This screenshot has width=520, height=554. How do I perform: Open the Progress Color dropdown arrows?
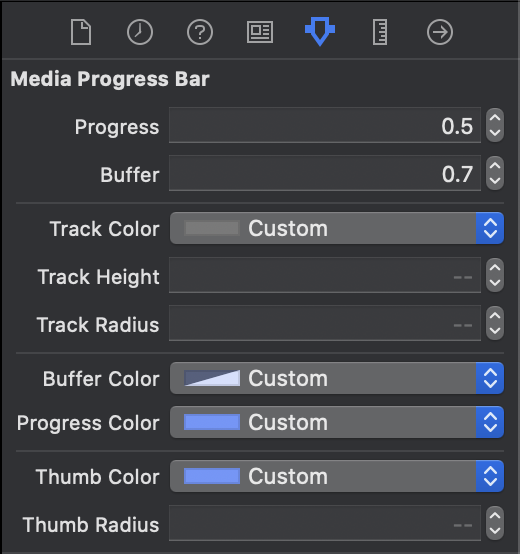tap(490, 422)
